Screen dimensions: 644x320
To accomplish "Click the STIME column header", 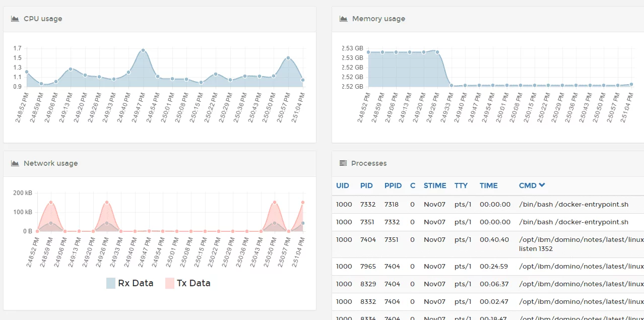I will point(435,185).
